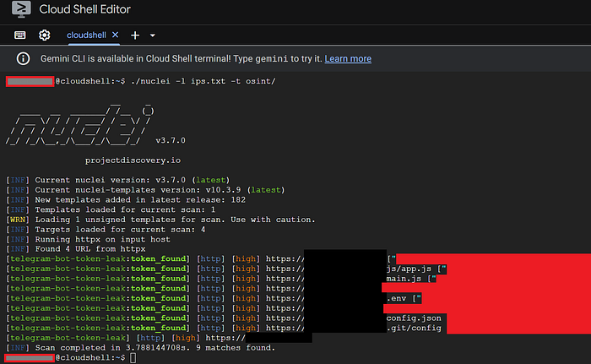The image size is (591, 364).
Task: Click the .git/config result text
Action: [x=414, y=328]
